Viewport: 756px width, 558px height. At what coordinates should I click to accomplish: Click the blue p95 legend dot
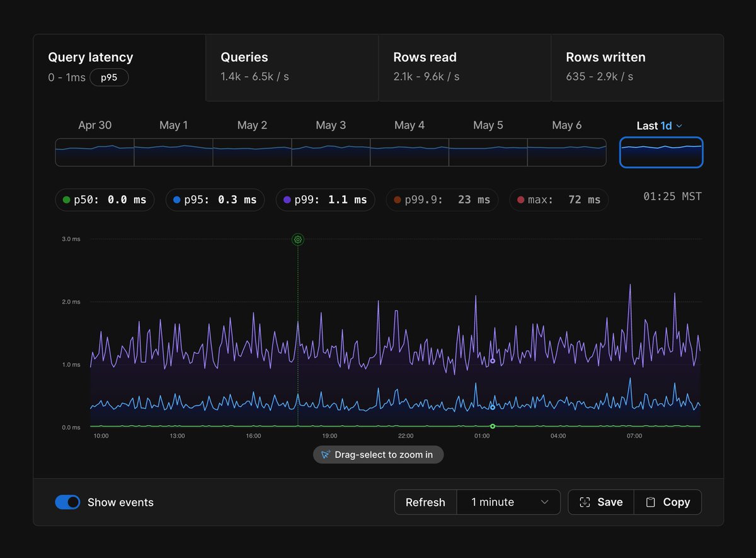[x=177, y=200]
